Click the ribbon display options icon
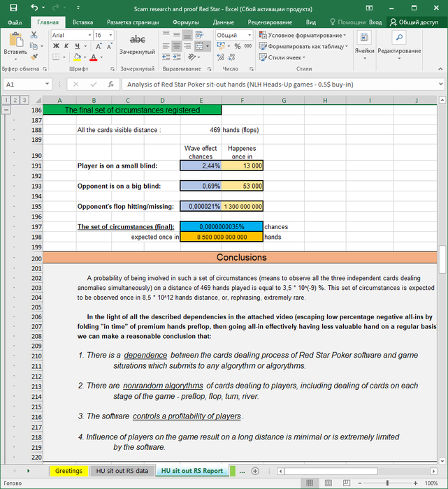The height and width of the screenshot is (489, 448). 370,8
